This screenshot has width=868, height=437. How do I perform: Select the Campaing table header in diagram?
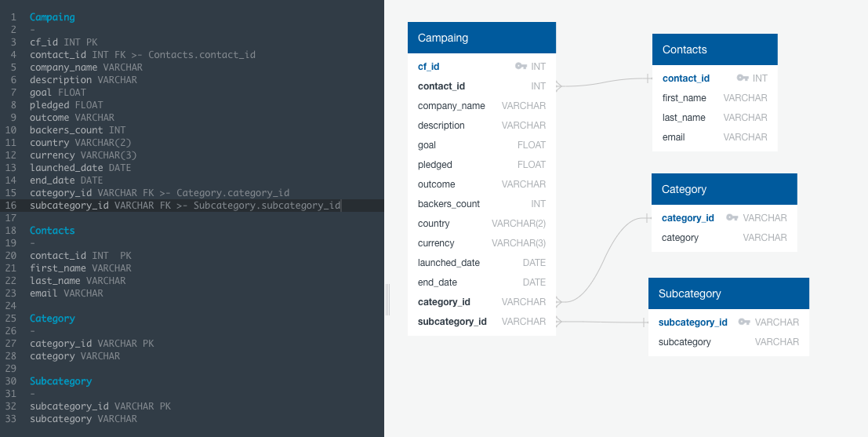point(481,38)
